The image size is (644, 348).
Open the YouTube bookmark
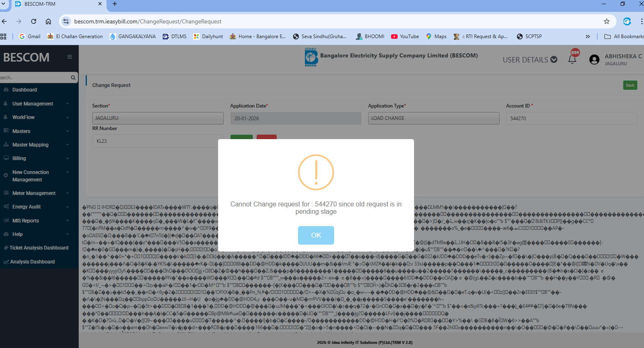[405, 37]
